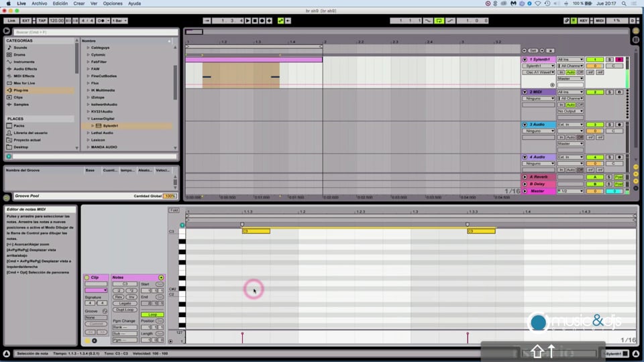Screen dimensions: 644x362
Task: Open the Ver menu
Action: pos(94,3)
